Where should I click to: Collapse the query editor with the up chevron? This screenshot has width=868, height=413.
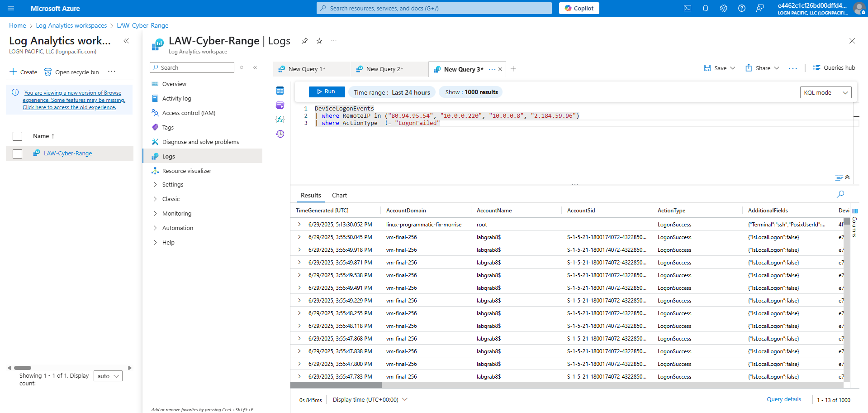click(x=847, y=177)
